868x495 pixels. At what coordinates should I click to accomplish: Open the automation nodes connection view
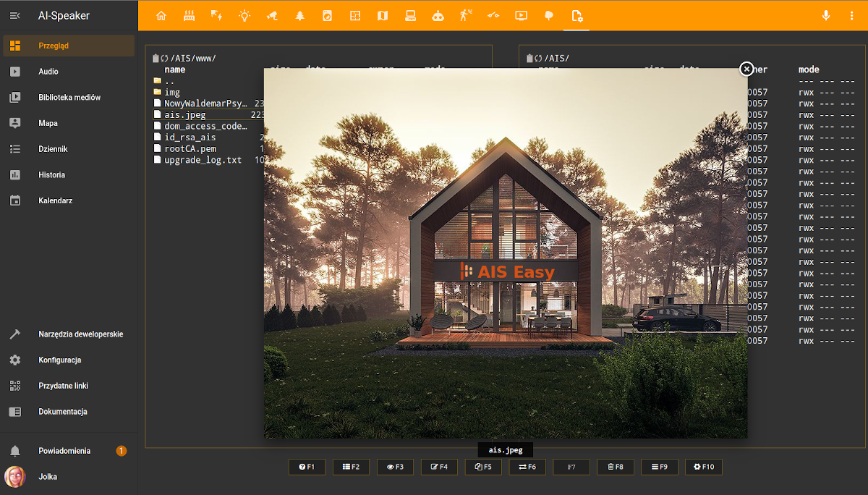tap(493, 15)
